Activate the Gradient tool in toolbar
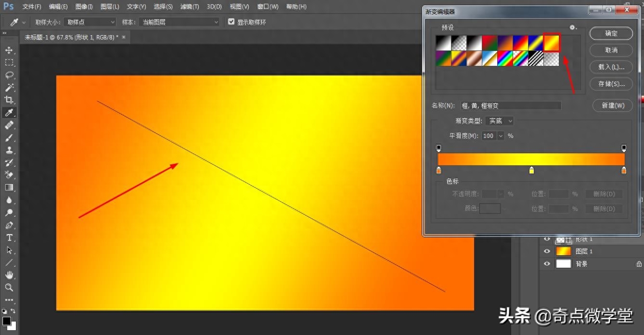Screen dimensions: 644x335 click(x=9, y=187)
